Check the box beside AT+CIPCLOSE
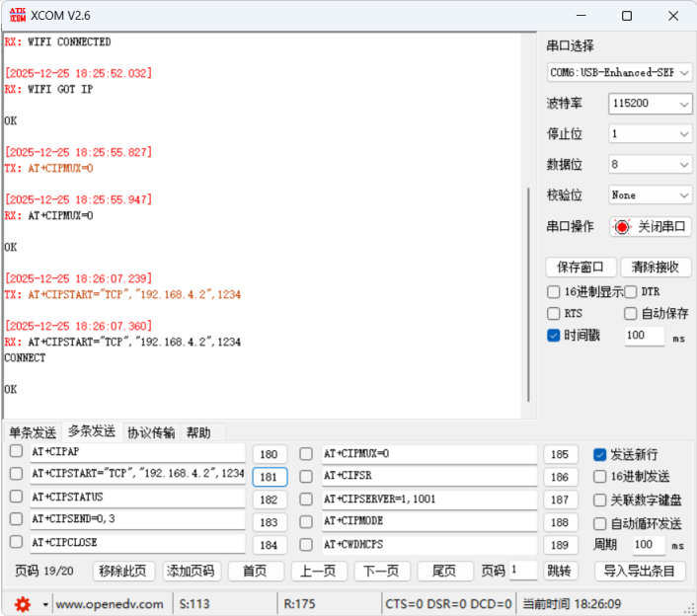This screenshot has height=616, width=697. click(x=16, y=542)
